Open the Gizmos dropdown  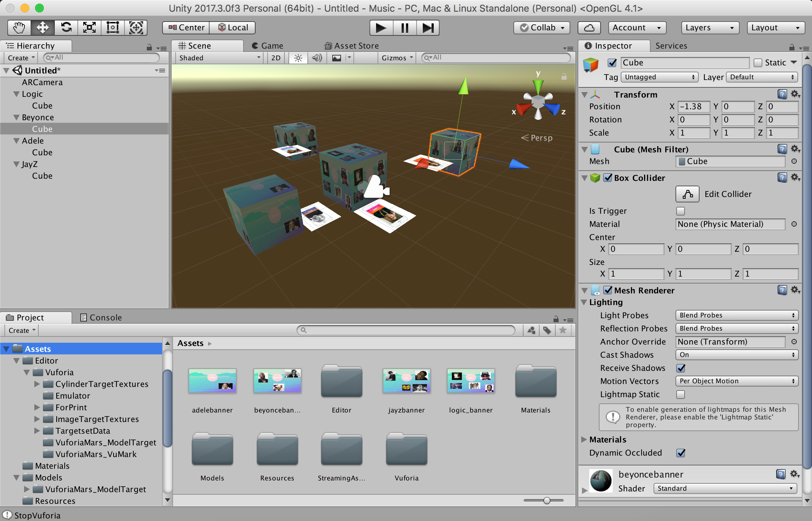coord(397,58)
